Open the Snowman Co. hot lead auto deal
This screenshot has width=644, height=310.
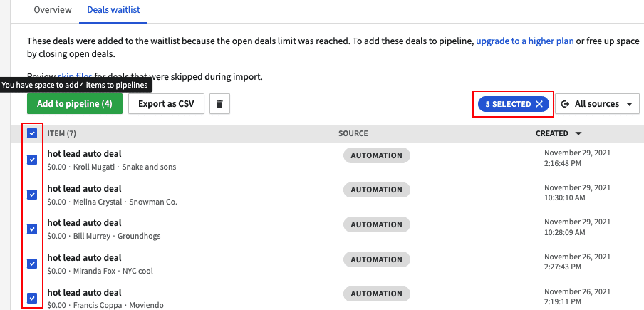tap(84, 189)
